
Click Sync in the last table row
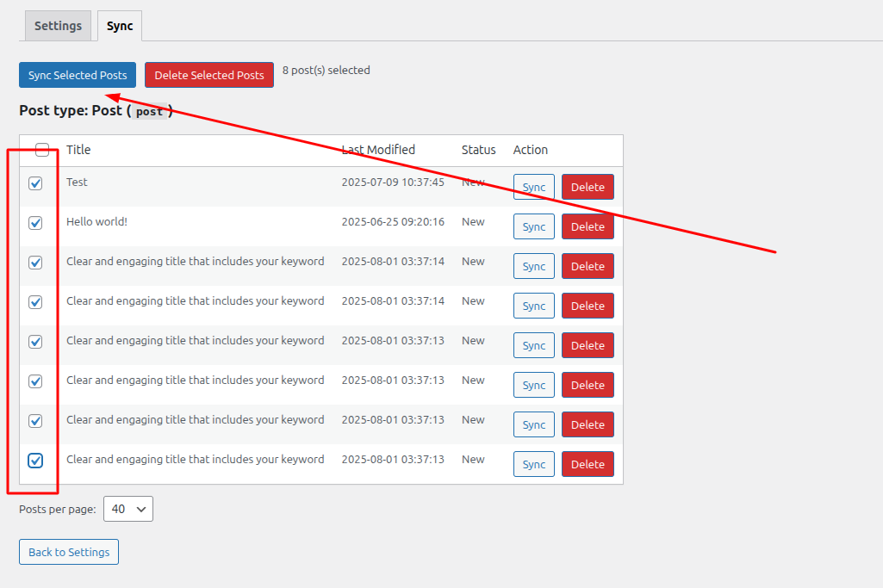tap(533, 465)
